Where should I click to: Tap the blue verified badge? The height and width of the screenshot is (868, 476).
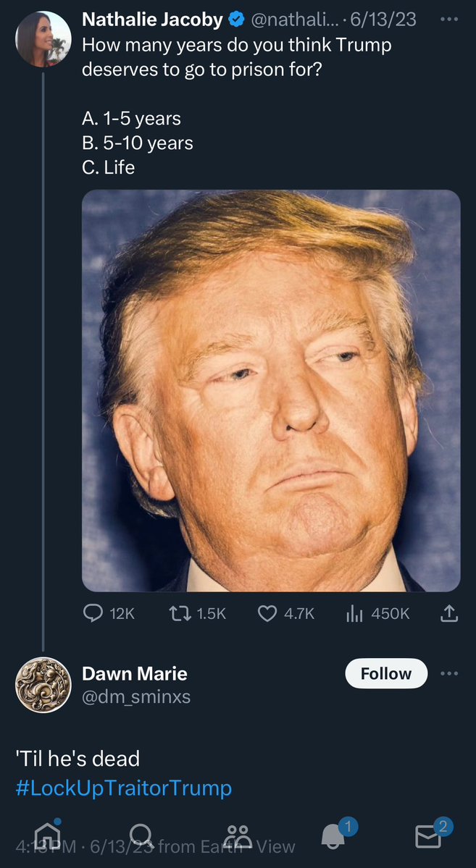click(236, 20)
